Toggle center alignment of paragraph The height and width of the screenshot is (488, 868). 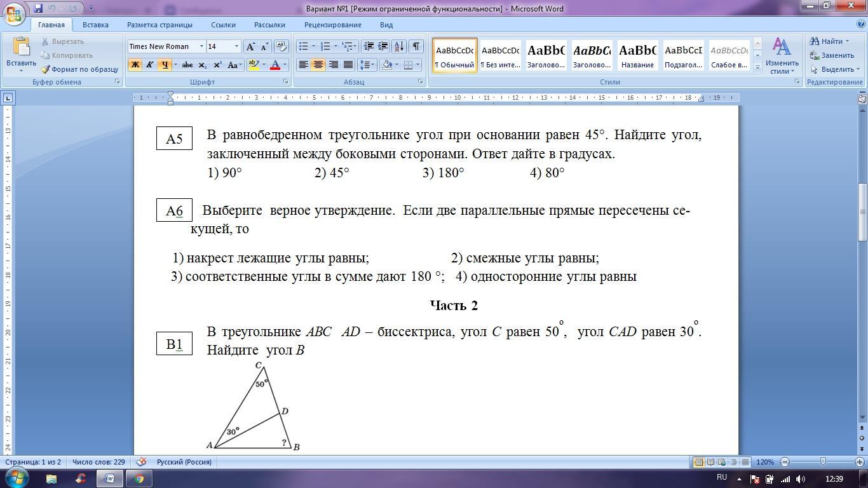pyautogui.click(x=318, y=65)
